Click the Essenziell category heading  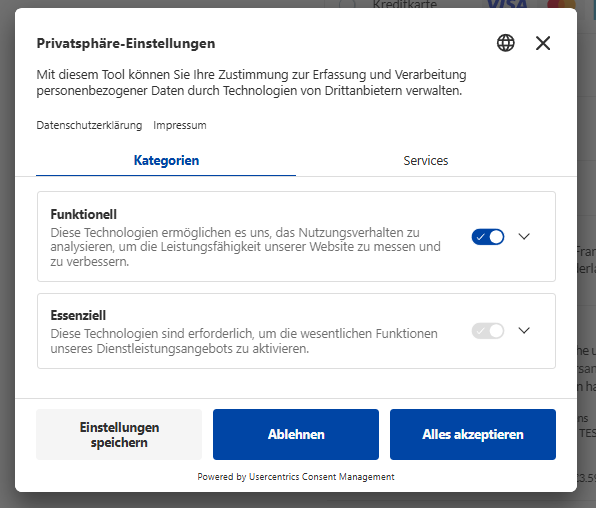click(x=78, y=316)
